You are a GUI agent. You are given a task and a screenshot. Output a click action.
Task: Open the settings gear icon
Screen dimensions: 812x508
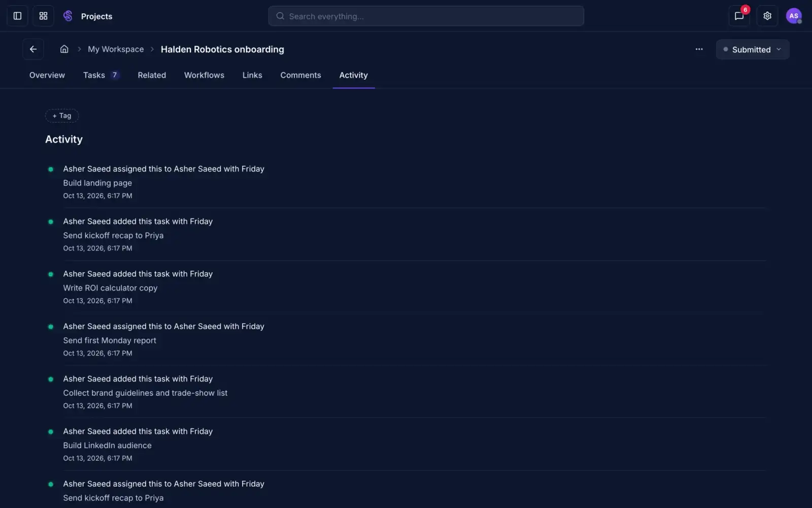point(767,16)
